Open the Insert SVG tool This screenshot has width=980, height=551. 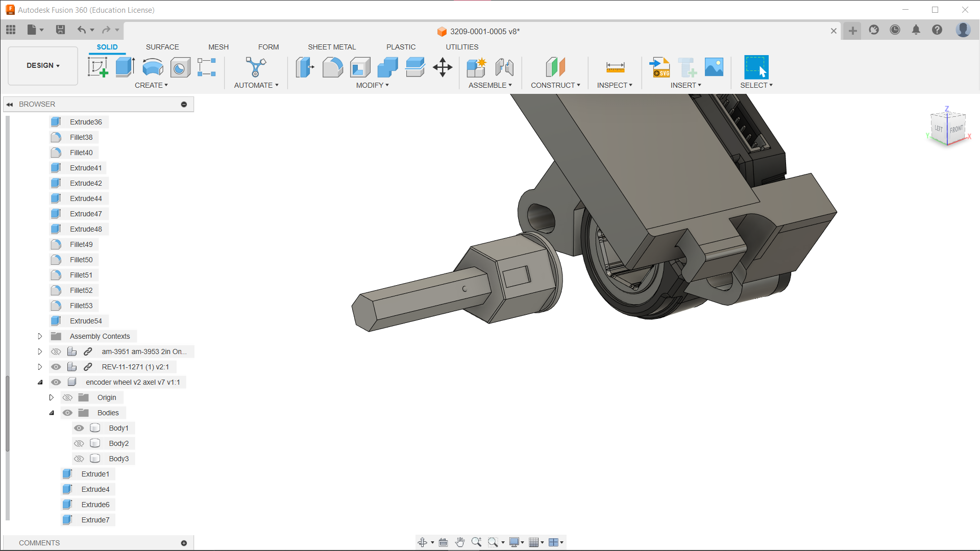point(659,67)
